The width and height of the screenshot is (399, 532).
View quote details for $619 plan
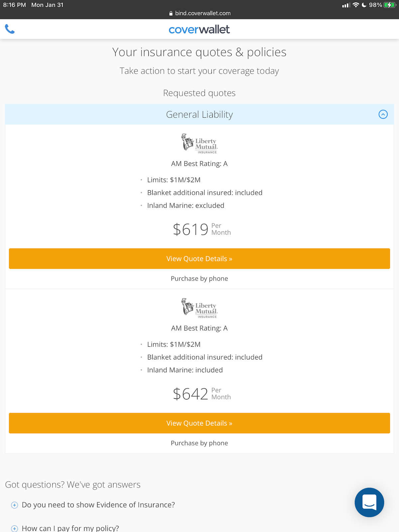pos(199,259)
